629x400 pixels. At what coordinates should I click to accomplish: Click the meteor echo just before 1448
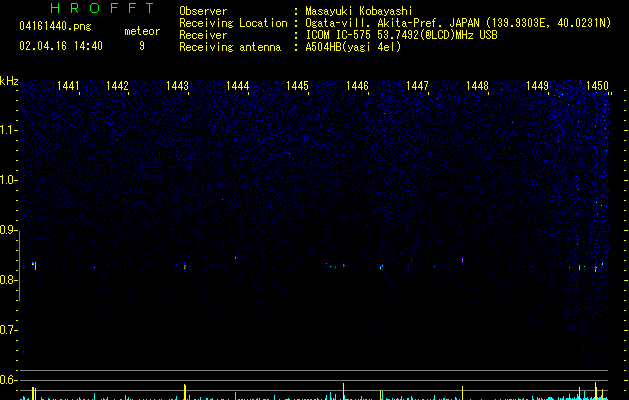[x=462, y=260]
